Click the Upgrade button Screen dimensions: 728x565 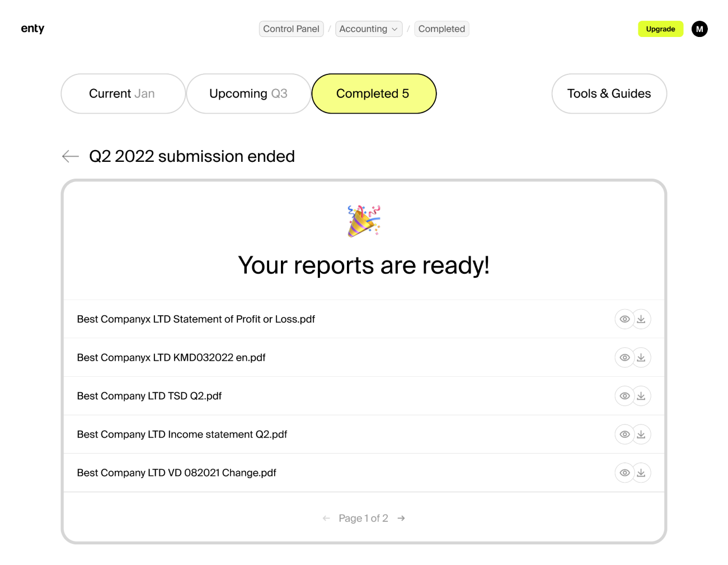660,29
